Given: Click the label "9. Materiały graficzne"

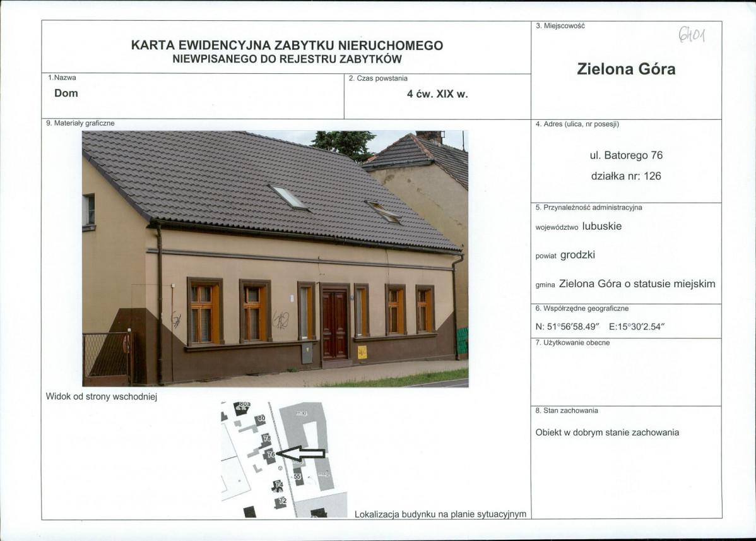Looking at the screenshot, I should click(x=81, y=124).
